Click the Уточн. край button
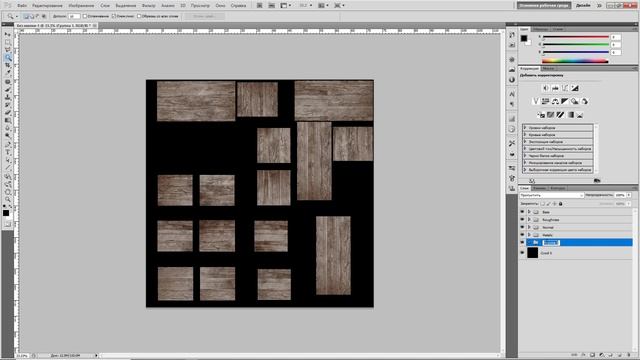640x360 pixels. pos(204,16)
